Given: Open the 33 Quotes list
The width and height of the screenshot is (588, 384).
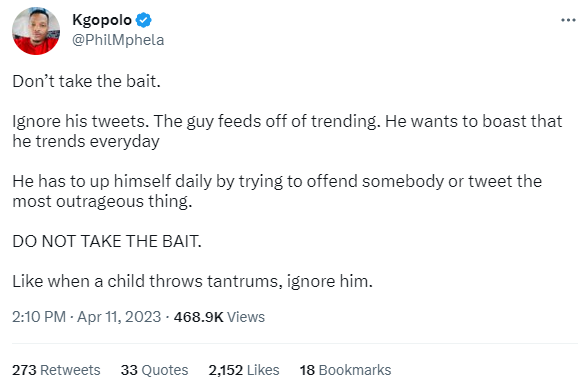Looking at the screenshot, I should point(154,370).
